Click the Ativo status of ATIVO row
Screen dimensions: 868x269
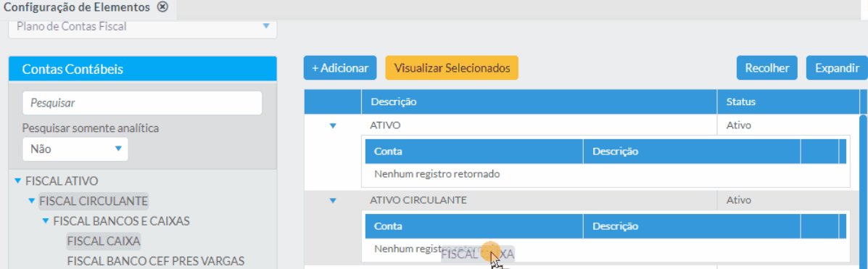click(x=738, y=125)
